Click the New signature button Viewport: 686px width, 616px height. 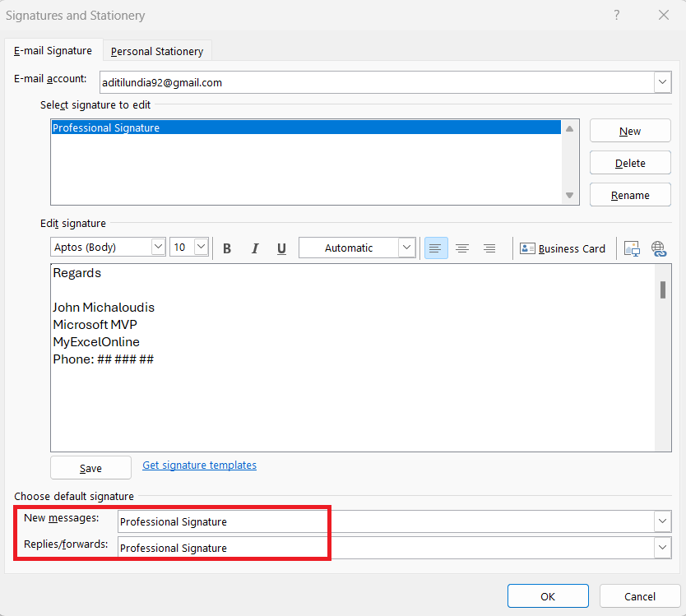pos(630,131)
